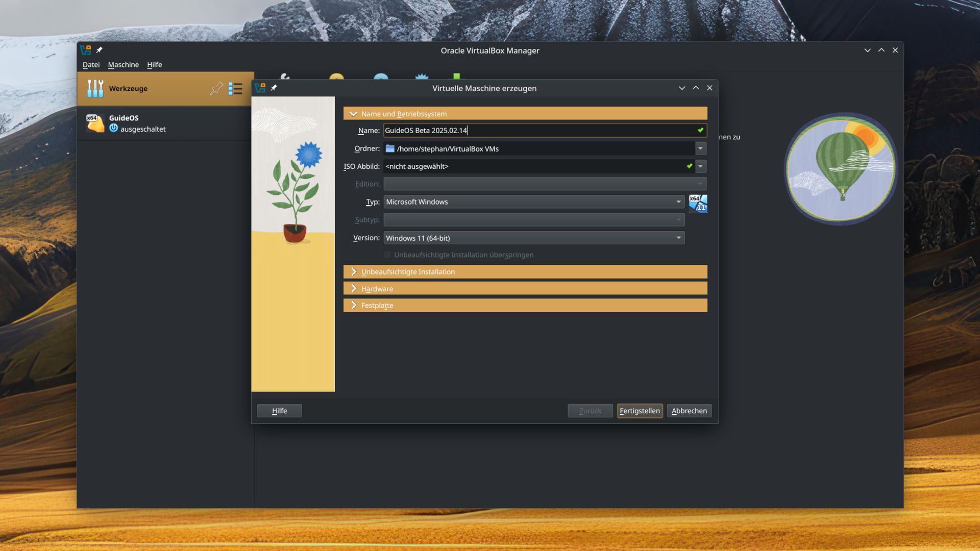Expand the Unbeaufsichtigte Installation section

[525, 271]
